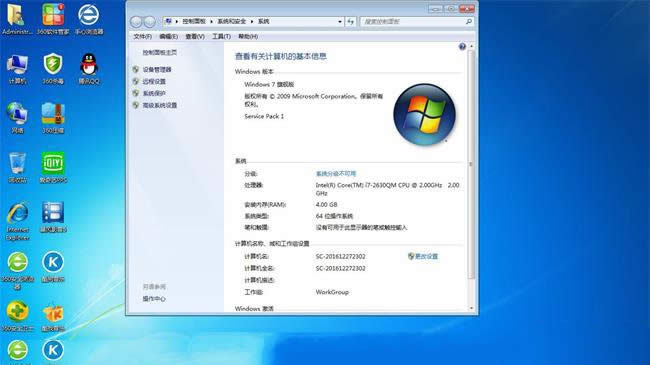Viewport: 650px width, 365px height.
Task: Click the 64 位操作系统 value
Action: [x=334, y=217]
